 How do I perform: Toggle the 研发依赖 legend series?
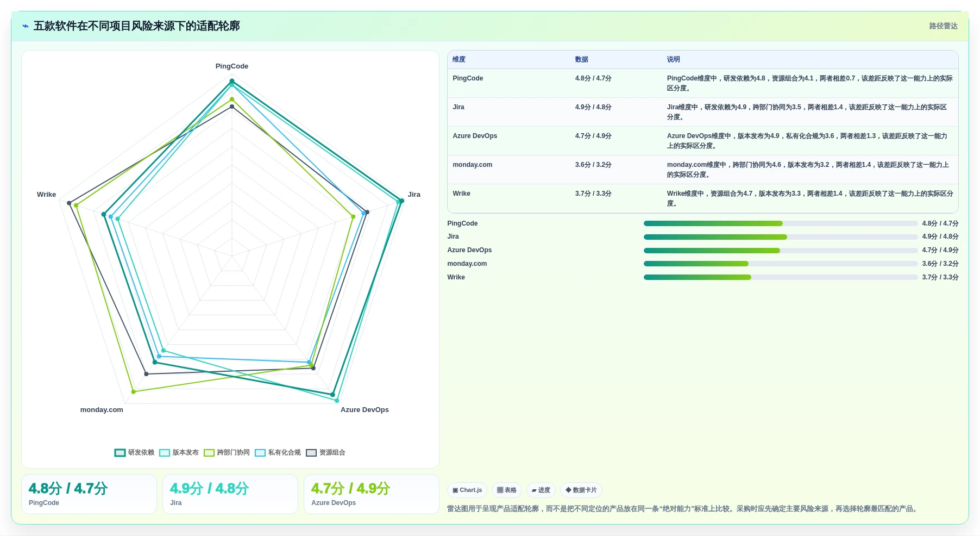(134, 452)
